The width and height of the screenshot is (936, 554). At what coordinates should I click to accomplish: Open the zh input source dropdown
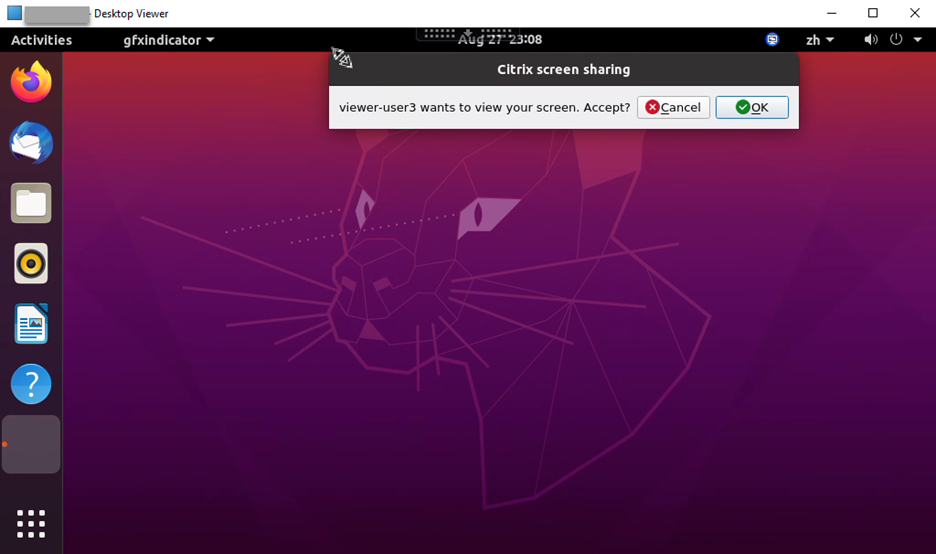(820, 40)
